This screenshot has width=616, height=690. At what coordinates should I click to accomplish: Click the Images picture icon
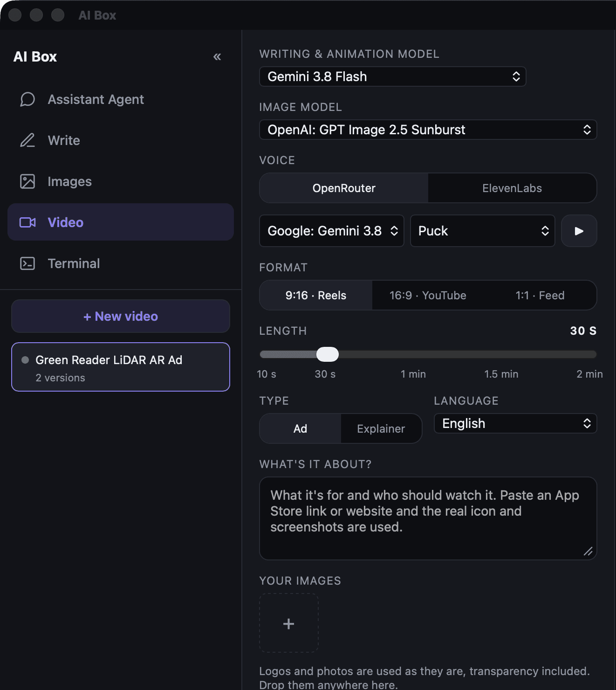(27, 181)
